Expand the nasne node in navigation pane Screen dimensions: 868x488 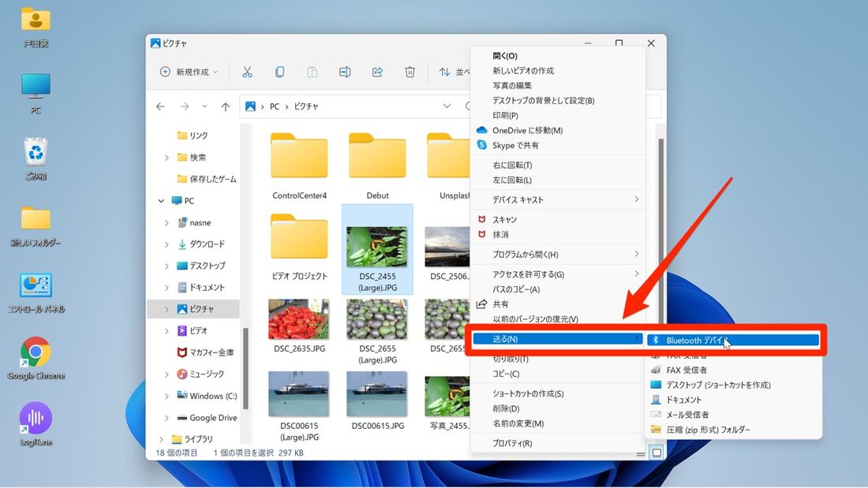point(166,222)
